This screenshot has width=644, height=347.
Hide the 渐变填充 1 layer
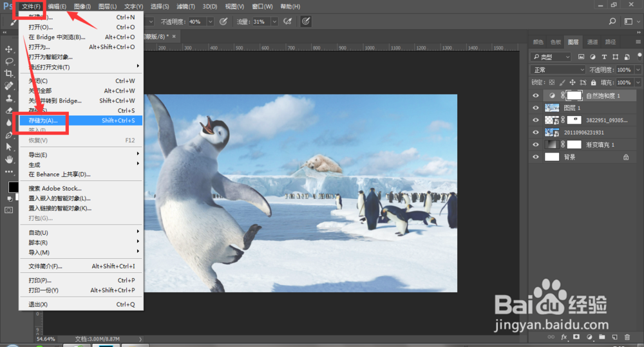(x=536, y=145)
